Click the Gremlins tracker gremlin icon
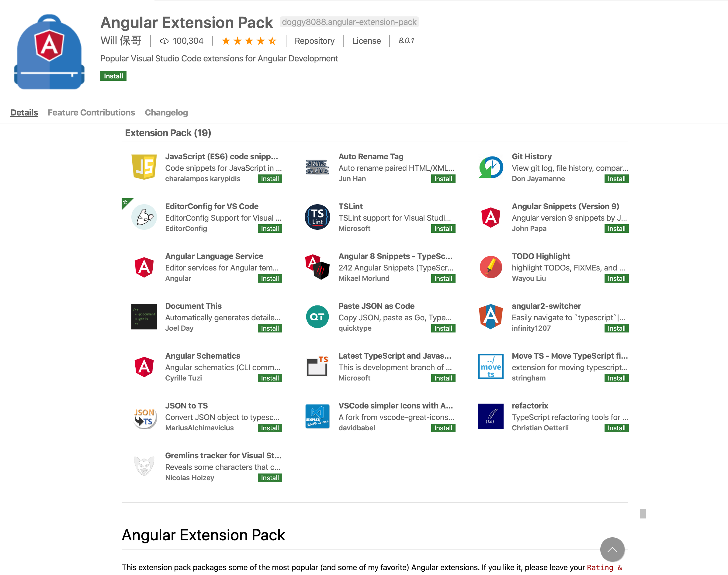This screenshot has height=575, width=728. [144, 466]
